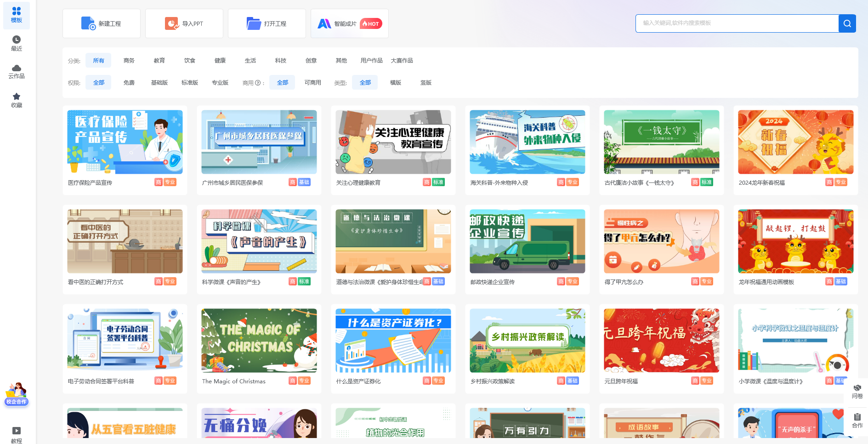The width and height of the screenshot is (868, 444).
Task: Open the 教程 tutorial play icon
Action: [x=17, y=435]
